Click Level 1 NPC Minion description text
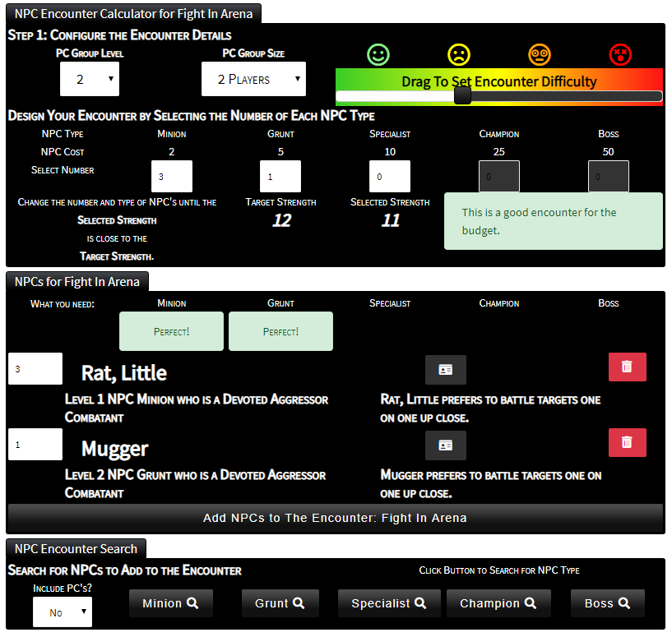672x637 pixels. (x=197, y=409)
